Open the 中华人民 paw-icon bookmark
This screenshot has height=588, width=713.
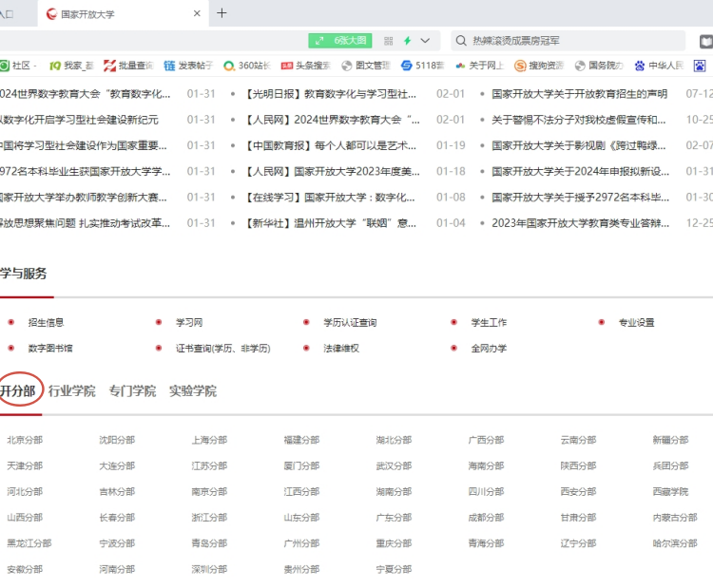pos(659,66)
